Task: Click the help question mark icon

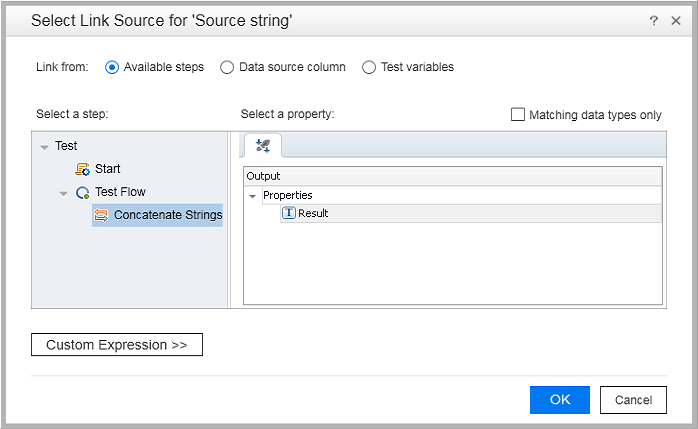Action: click(654, 20)
